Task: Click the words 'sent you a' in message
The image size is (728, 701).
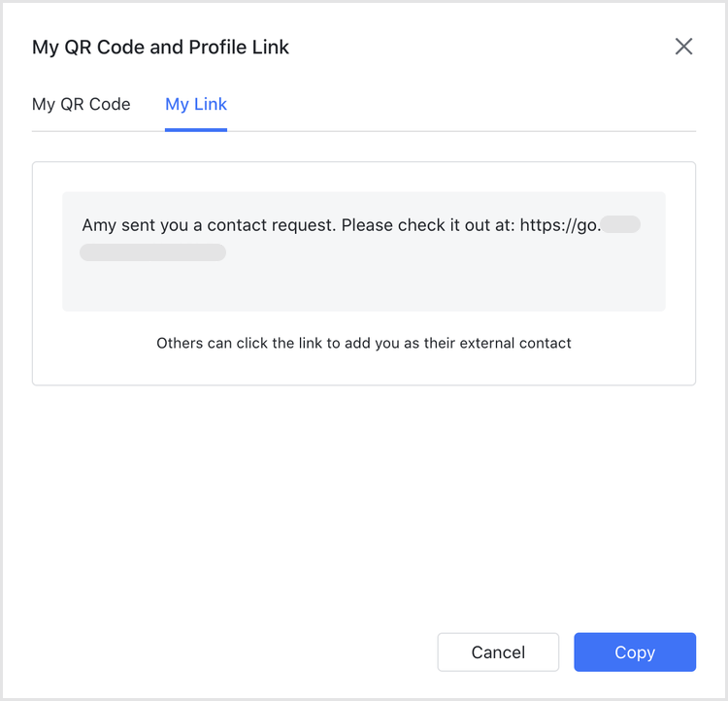Action: 161,225
